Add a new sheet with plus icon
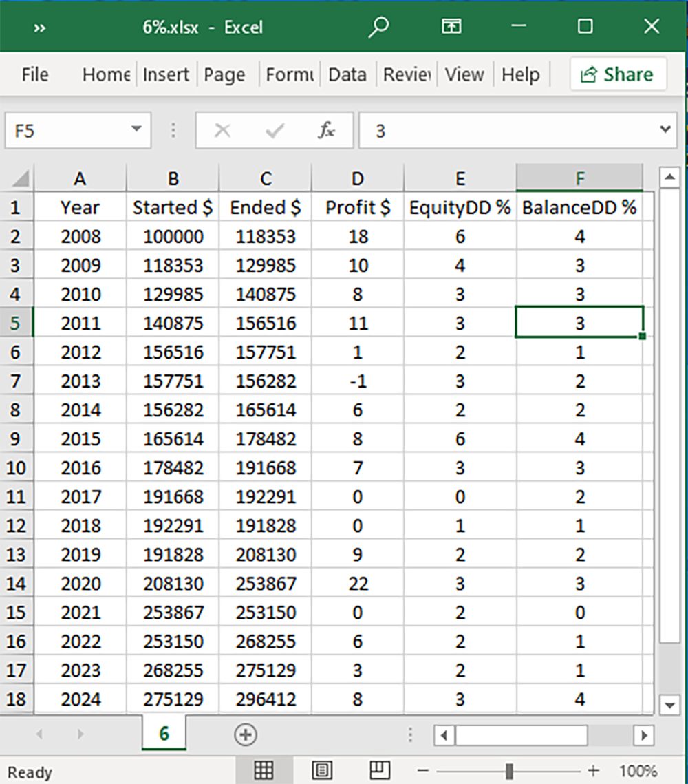688x784 pixels. [245, 735]
